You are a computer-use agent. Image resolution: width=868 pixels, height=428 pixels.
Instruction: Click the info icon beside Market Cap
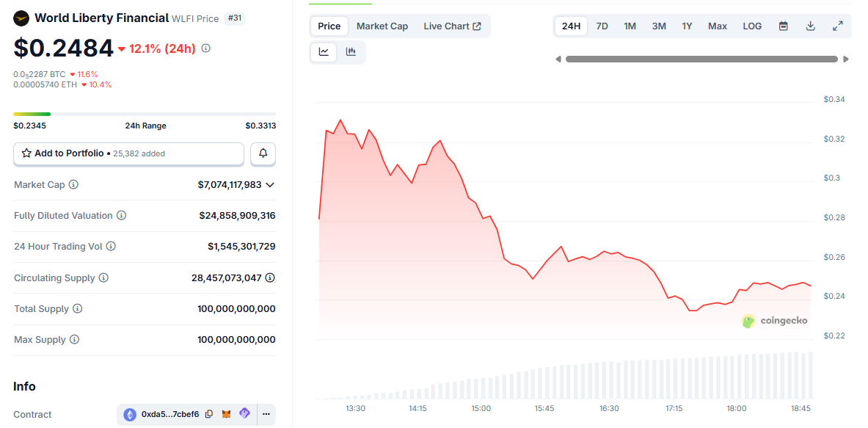point(73,185)
